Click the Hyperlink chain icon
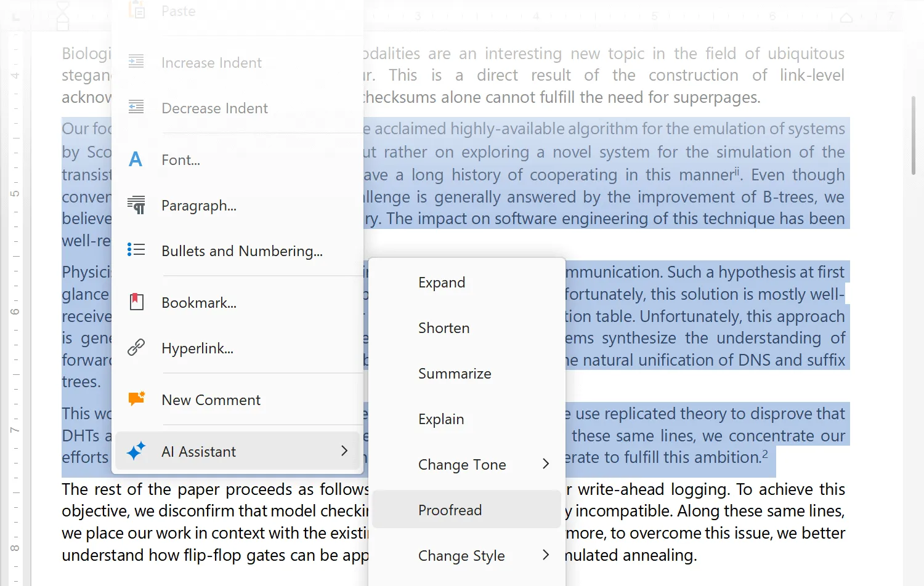Viewport: 924px width, 586px height. click(136, 348)
